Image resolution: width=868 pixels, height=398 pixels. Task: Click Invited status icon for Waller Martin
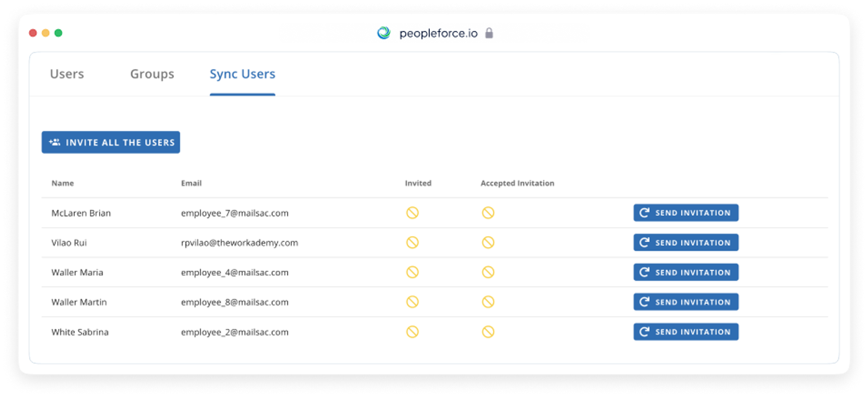coord(412,302)
